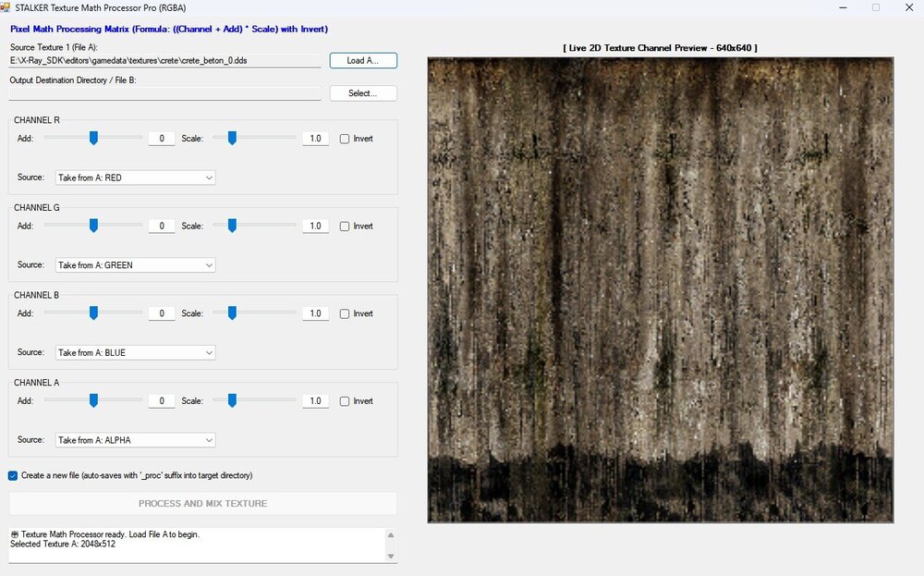Open Channel B source combo box
The width and height of the screenshot is (924, 576).
(x=136, y=352)
